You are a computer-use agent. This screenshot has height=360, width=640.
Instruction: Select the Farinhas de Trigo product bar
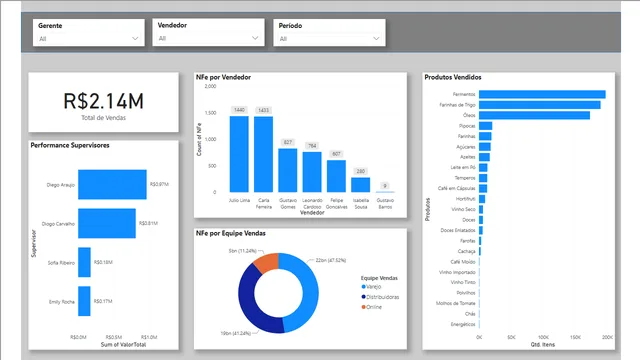pyautogui.click(x=540, y=105)
